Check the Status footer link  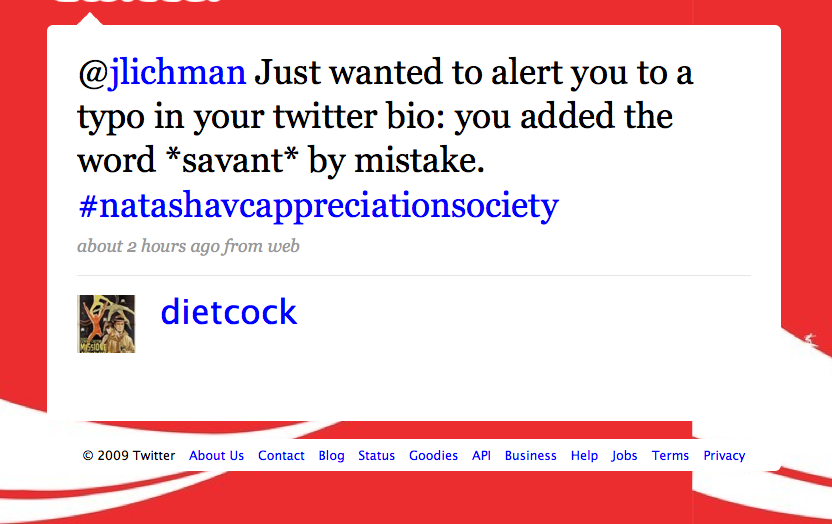tap(377, 456)
